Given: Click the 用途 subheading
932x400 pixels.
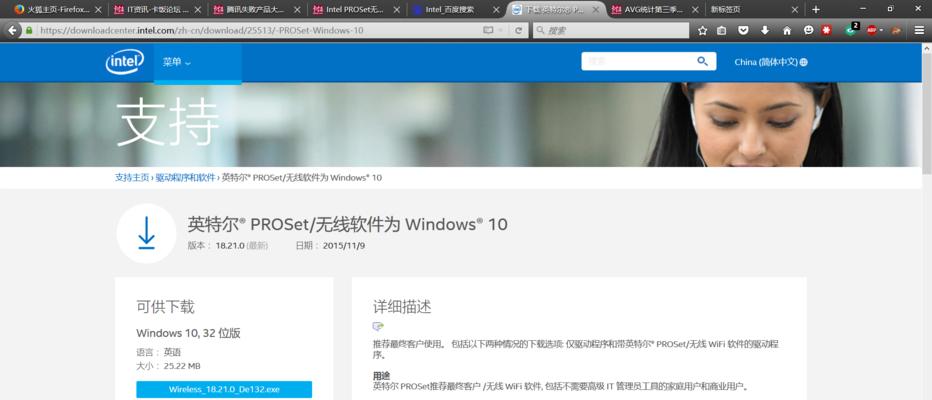Looking at the screenshot, I should click(381, 376).
